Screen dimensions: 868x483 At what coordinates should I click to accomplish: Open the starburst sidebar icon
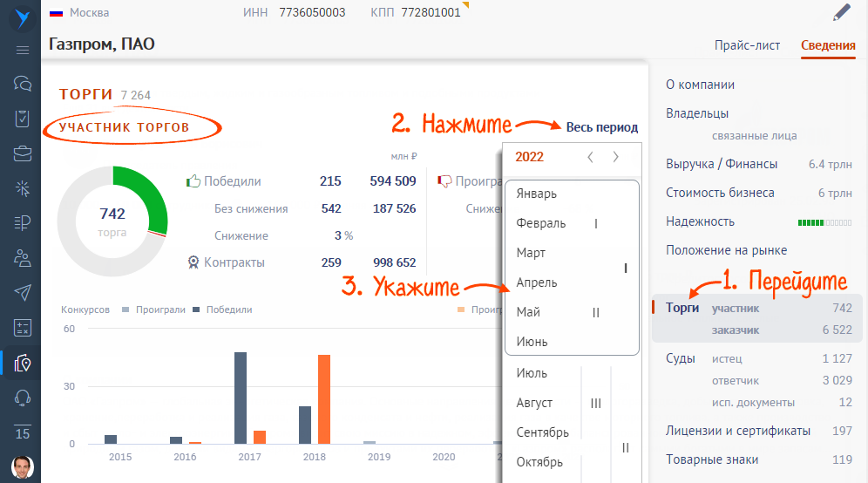(x=23, y=188)
